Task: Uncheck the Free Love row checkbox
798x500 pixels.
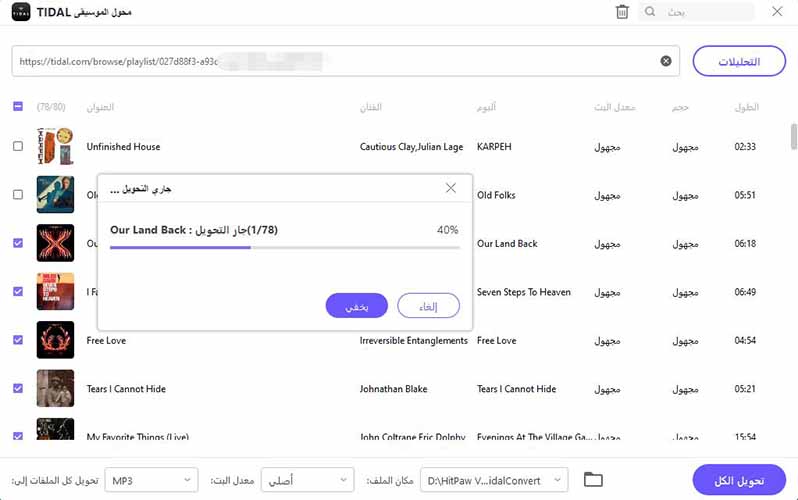Action: point(18,340)
